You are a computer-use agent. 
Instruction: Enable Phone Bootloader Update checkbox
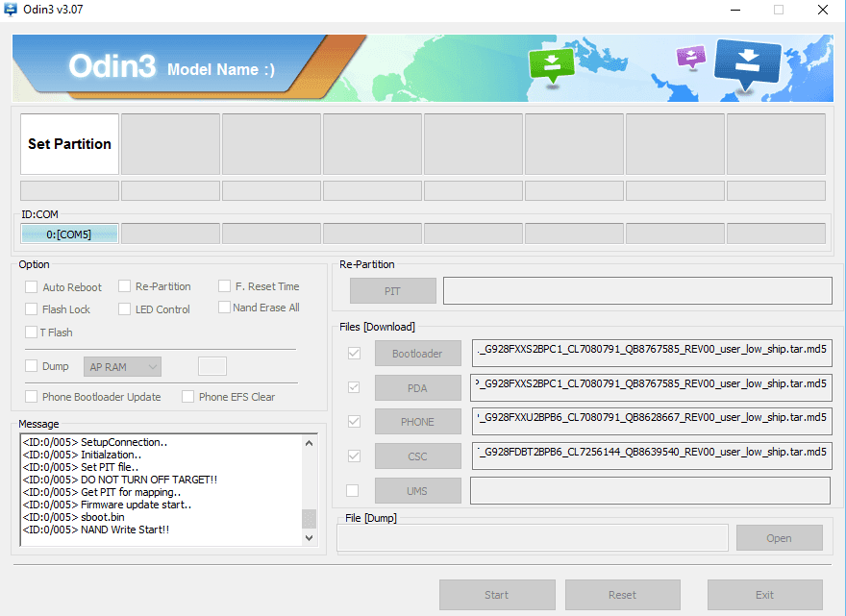click(x=32, y=397)
